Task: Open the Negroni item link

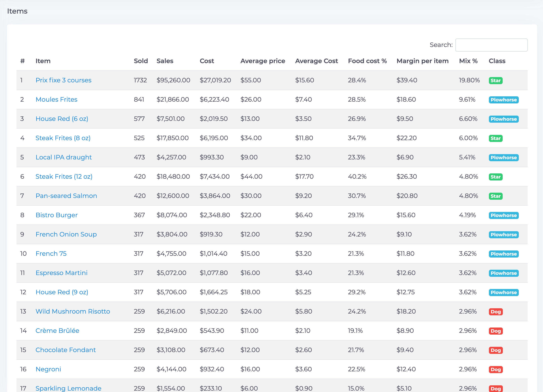Action: pyautogui.click(x=48, y=369)
